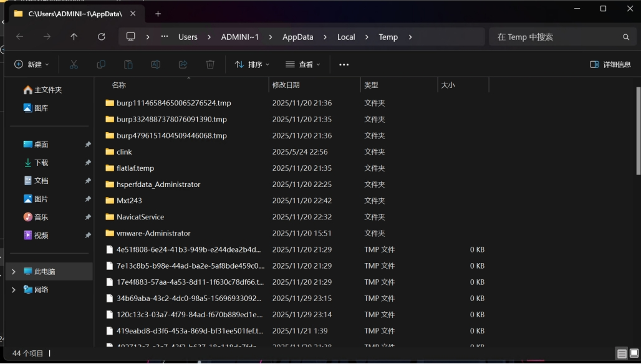Toggle the 详细信息 details pane

pos(610,64)
